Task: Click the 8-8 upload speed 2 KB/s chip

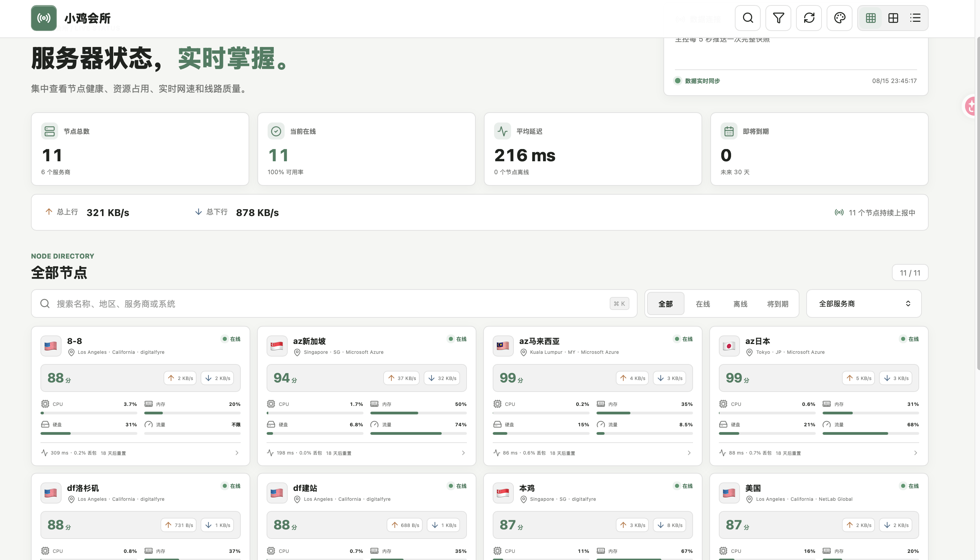Action: [x=180, y=378]
